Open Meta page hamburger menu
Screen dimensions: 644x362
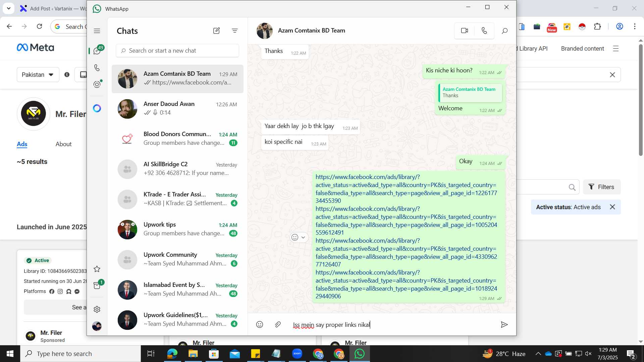[x=615, y=49]
